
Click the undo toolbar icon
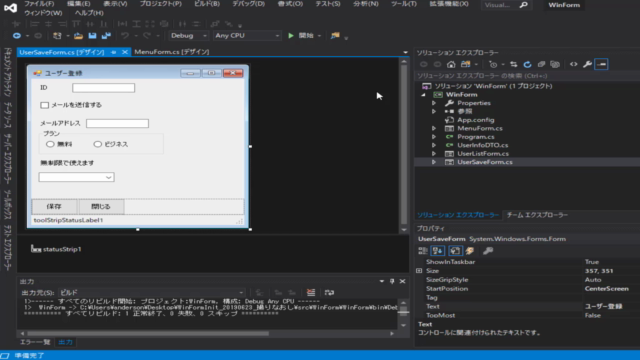pos(125,36)
